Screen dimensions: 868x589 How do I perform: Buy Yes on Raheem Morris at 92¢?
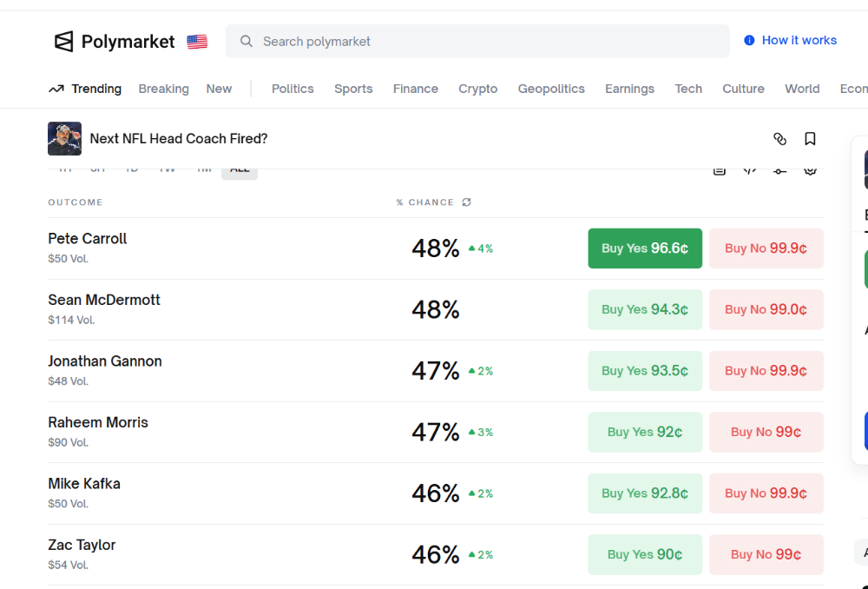[x=645, y=432]
